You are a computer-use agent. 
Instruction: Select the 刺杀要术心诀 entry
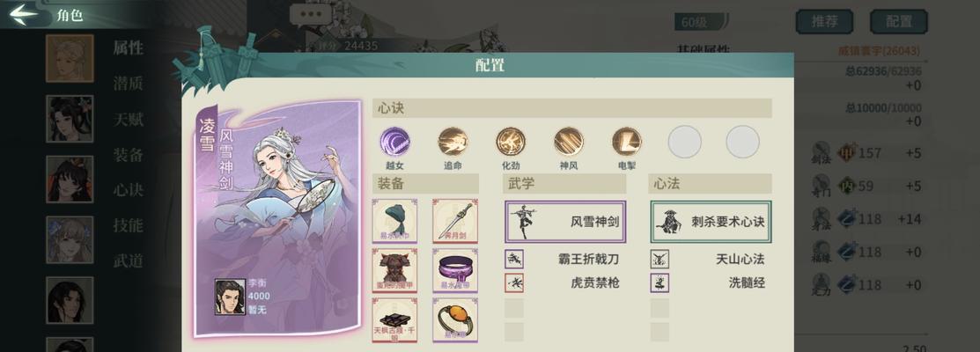711,222
